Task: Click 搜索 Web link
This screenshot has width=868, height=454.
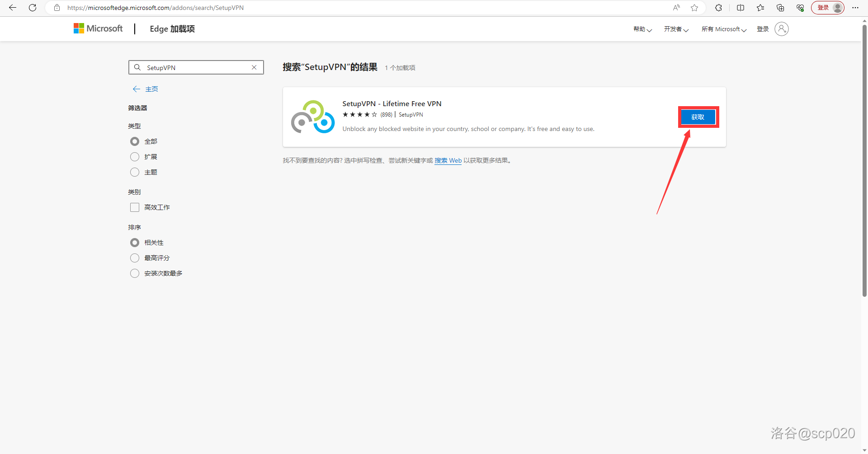Action: pos(448,160)
